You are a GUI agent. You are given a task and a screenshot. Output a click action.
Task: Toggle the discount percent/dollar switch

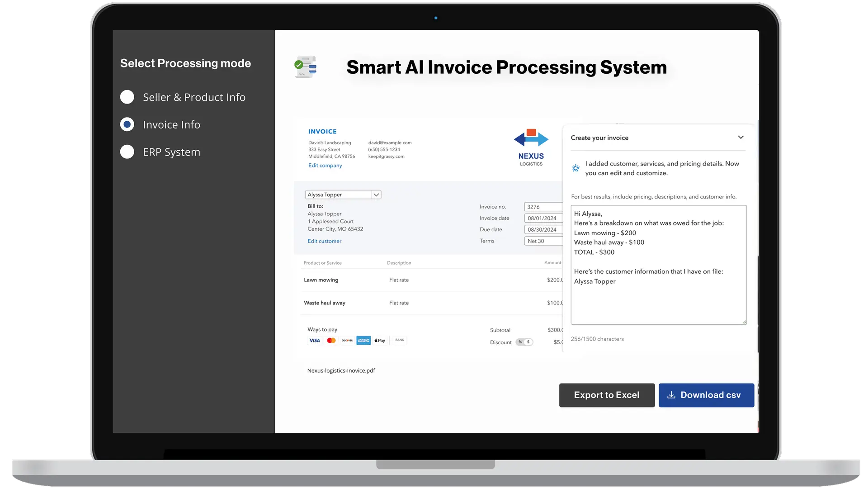click(524, 342)
